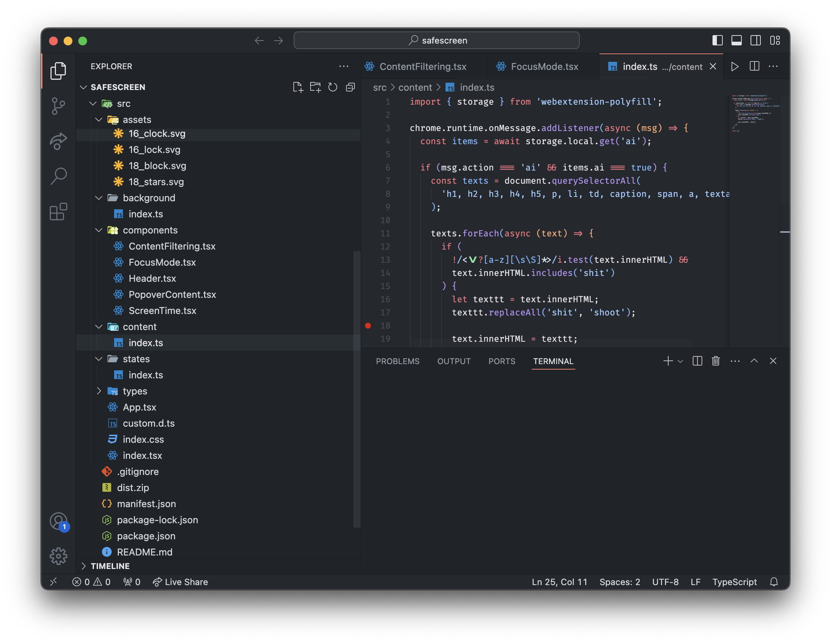Click Live Share in the status bar
The width and height of the screenshot is (831, 644).
(180, 582)
